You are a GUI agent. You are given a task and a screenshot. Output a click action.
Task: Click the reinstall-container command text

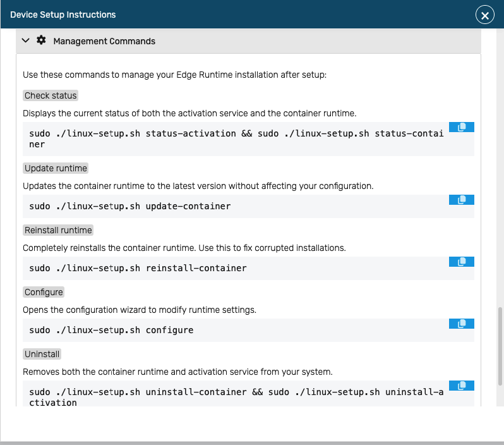click(x=138, y=268)
